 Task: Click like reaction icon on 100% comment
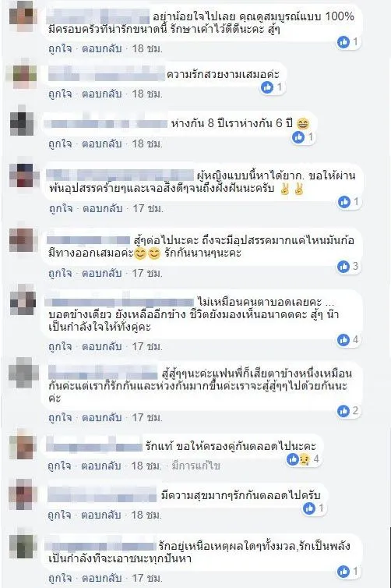pyautogui.click(x=343, y=42)
